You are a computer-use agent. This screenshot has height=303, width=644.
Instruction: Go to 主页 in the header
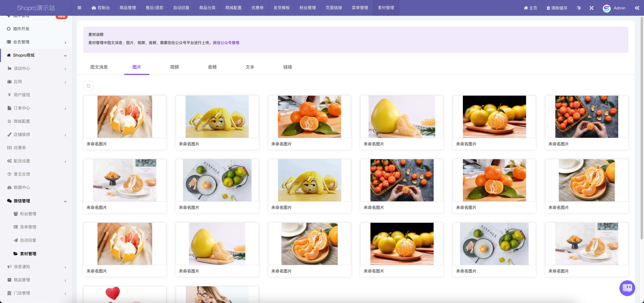click(530, 8)
